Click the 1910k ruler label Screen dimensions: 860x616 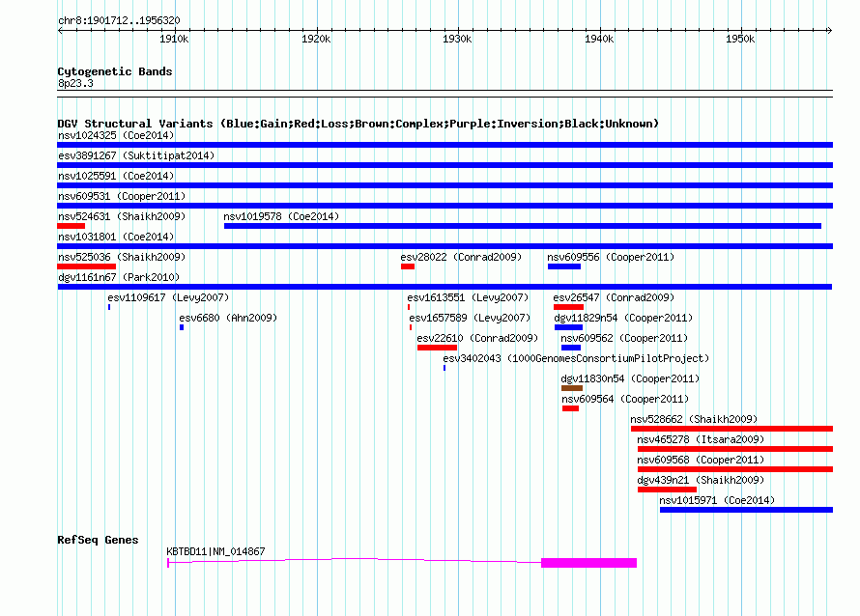[x=174, y=39]
